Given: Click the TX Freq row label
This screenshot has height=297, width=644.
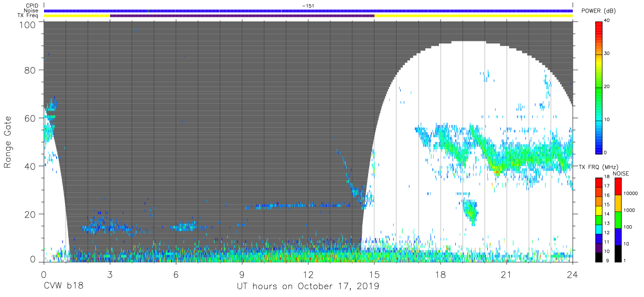Looking at the screenshot, I should click(x=28, y=16).
